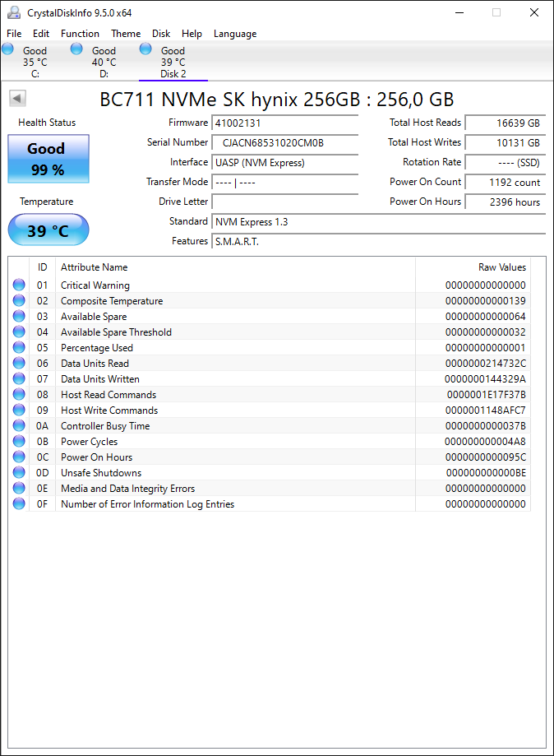Image resolution: width=554 pixels, height=756 pixels.
Task: Click the ID column header
Action: click(x=43, y=267)
